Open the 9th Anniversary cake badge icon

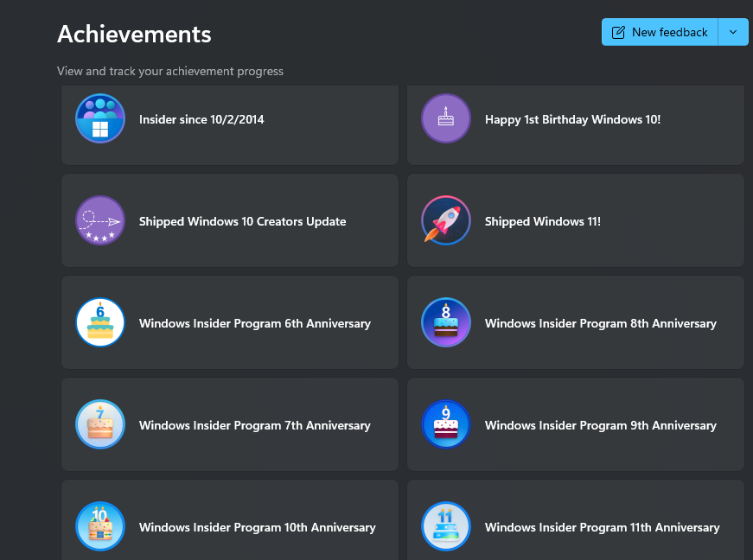[x=446, y=424]
